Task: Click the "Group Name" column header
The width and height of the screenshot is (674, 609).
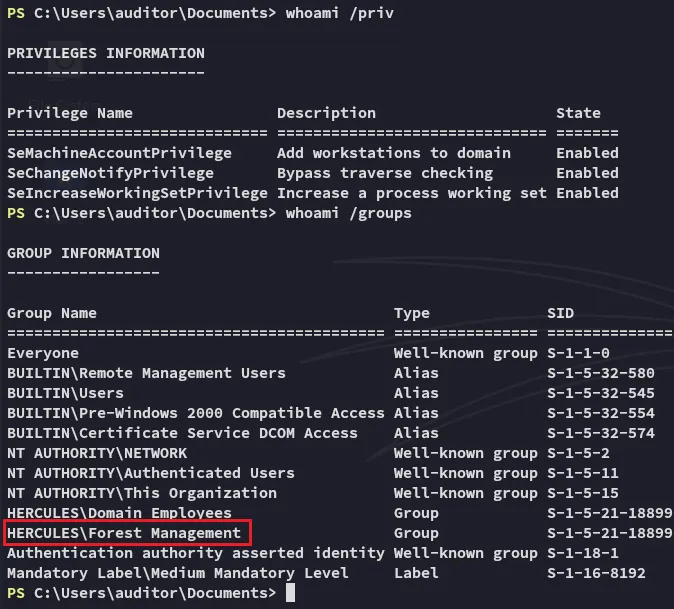Action: point(52,313)
